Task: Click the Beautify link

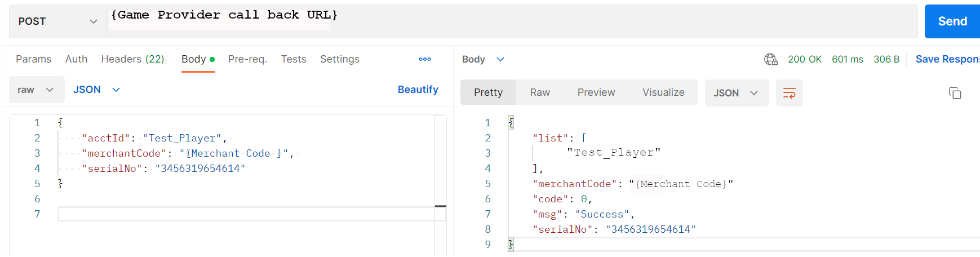Action: coord(418,90)
